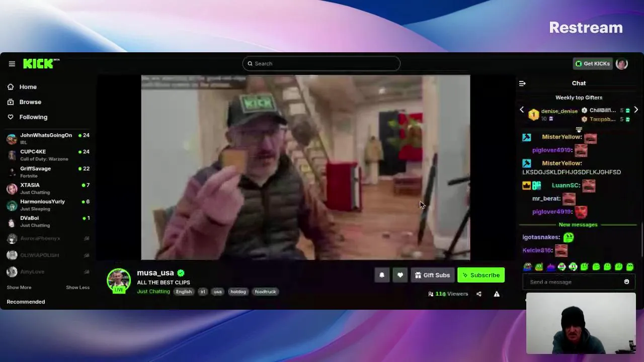The height and width of the screenshot is (362, 644).
Task: Click the report warning triangle icon
Action: (497, 294)
